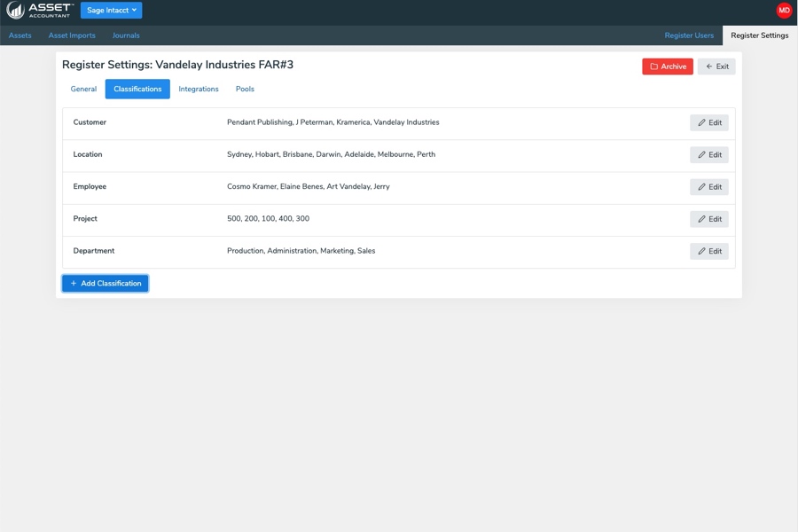Expand the Sage Intacct dropdown
798x532 pixels.
[111, 11]
